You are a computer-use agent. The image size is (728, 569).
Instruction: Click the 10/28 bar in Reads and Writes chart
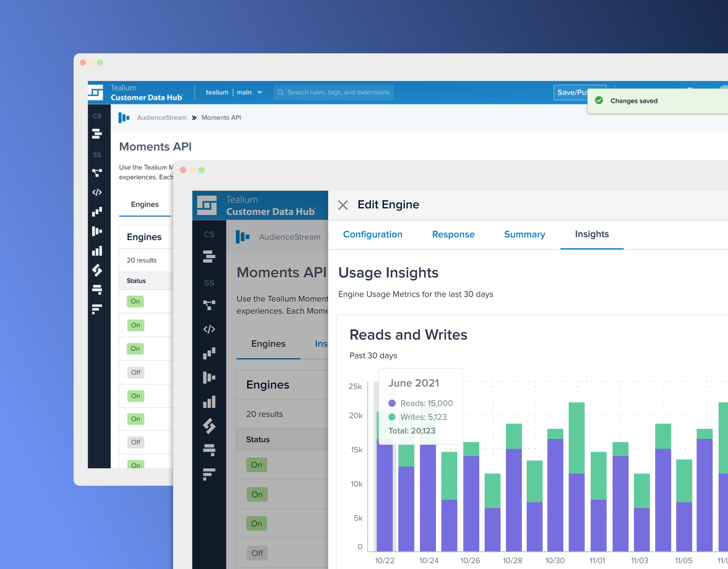[514, 487]
